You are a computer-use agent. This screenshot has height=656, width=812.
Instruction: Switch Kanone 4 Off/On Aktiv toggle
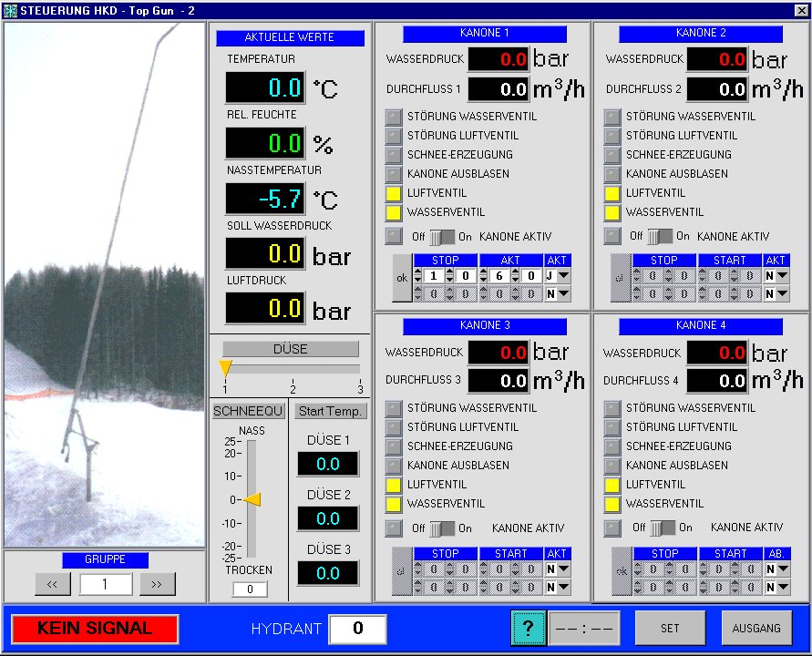[662, 528]
